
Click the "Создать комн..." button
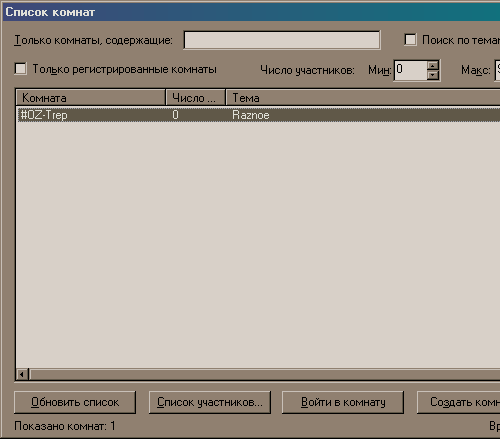tap(459, 402)
